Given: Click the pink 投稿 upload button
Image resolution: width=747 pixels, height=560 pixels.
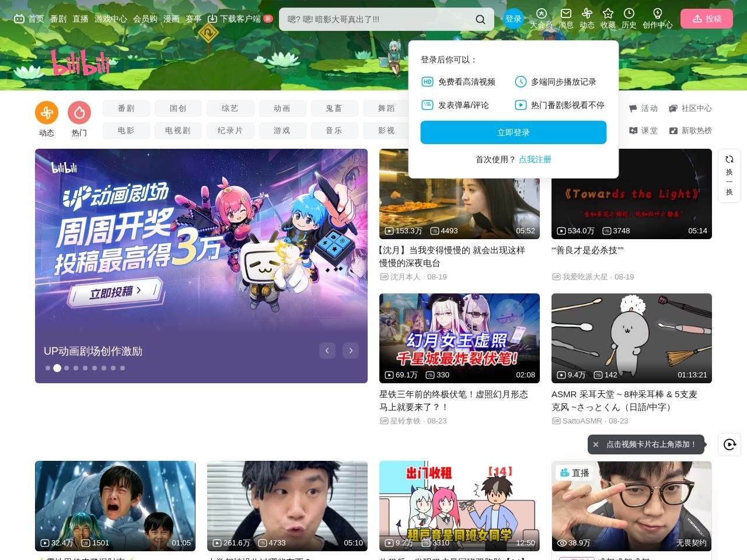Looking at the screenshot, I should coord(707,19).
